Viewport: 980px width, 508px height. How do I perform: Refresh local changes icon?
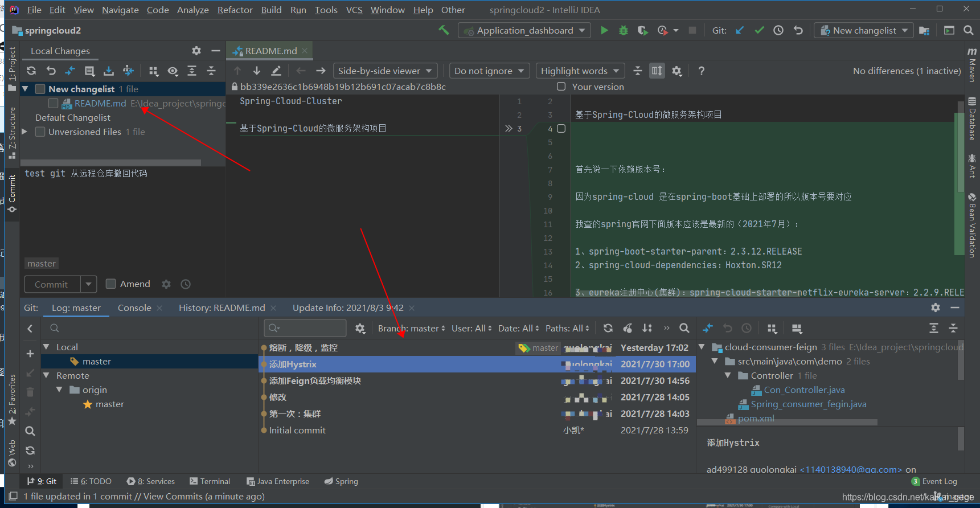[31, 71]
